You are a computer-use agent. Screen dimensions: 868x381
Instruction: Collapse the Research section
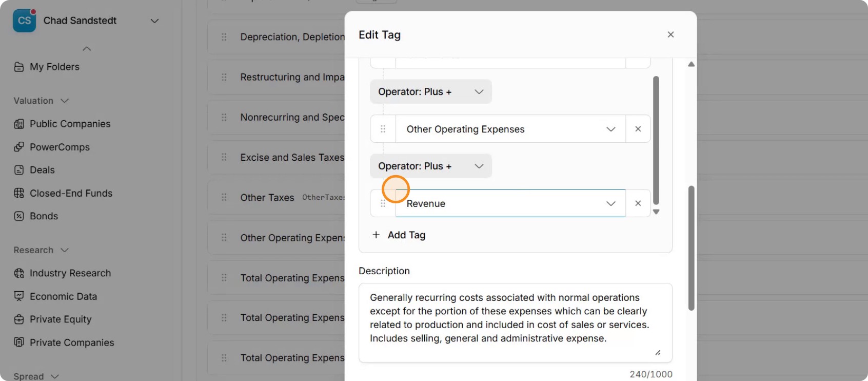(x=65, y=250)
